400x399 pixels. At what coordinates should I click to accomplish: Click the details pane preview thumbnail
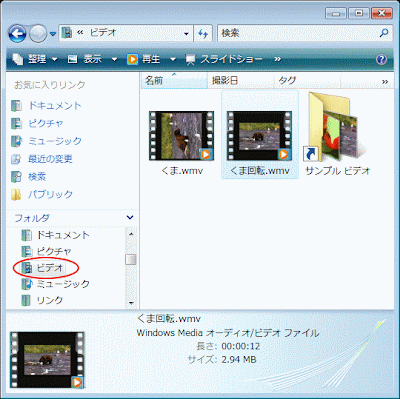click(x=47, y=360)
